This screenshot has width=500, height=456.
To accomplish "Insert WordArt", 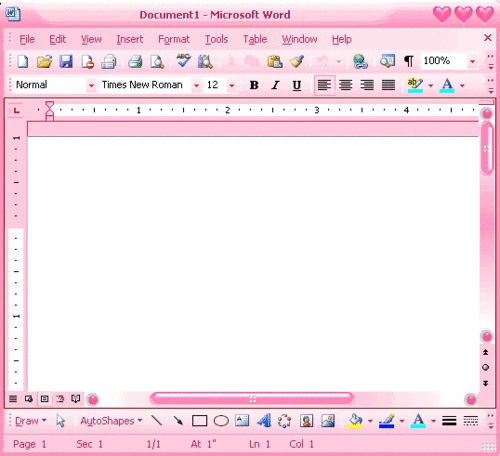I will point(264,421).
